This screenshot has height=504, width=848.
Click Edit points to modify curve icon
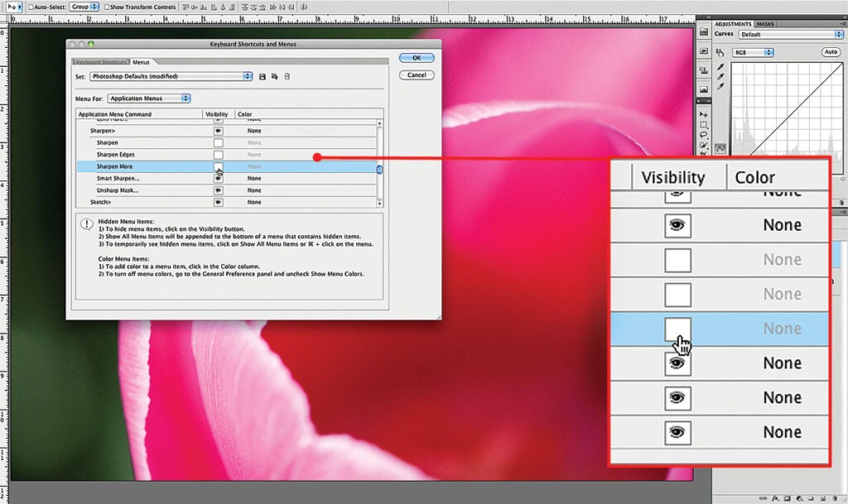pyautogui.click(x=720, y=149)
